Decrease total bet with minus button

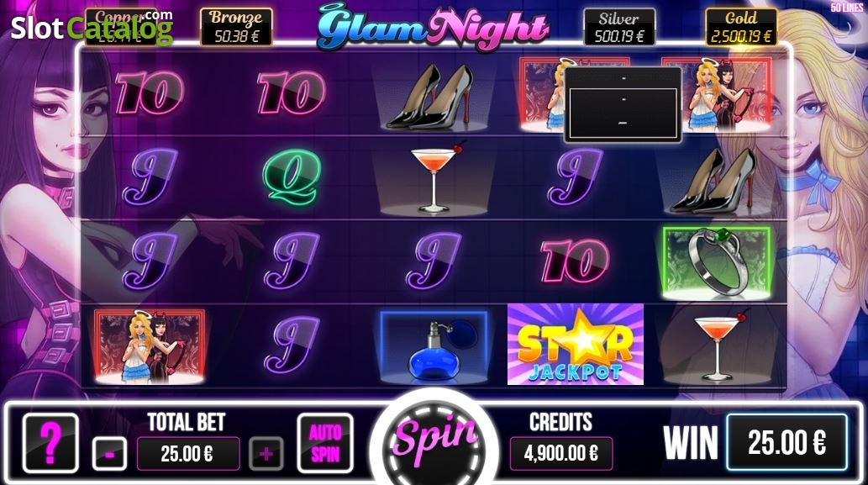[109, 454]
